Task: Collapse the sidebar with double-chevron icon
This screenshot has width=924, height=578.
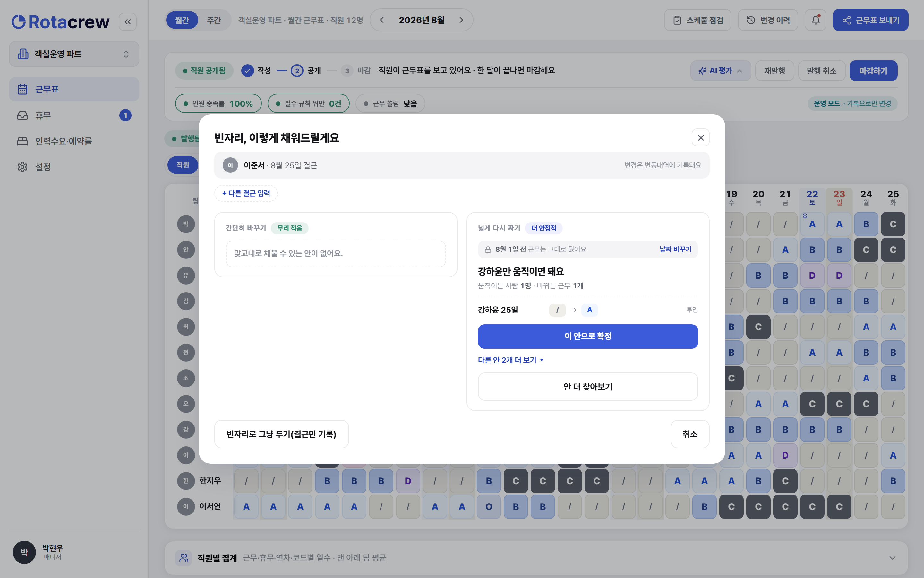Action: click(x=127, y=22)
